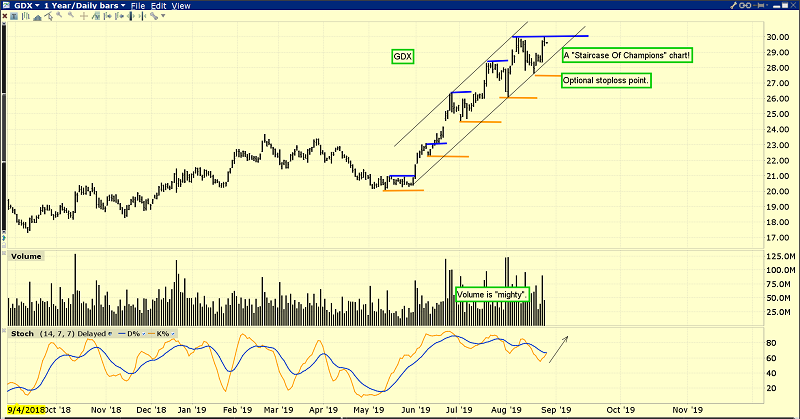Click the Stoch indicator label
The image size is (800, 419).
click(x=22, y=334)
